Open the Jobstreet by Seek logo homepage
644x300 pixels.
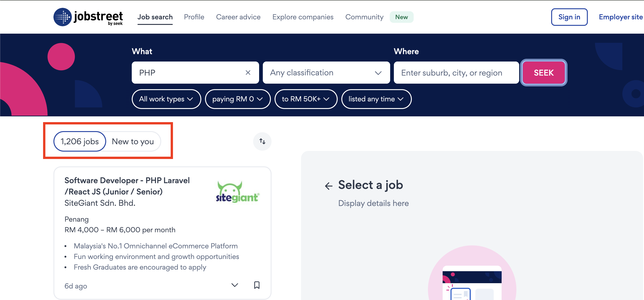pyautogui.click(x=88, y=17)
